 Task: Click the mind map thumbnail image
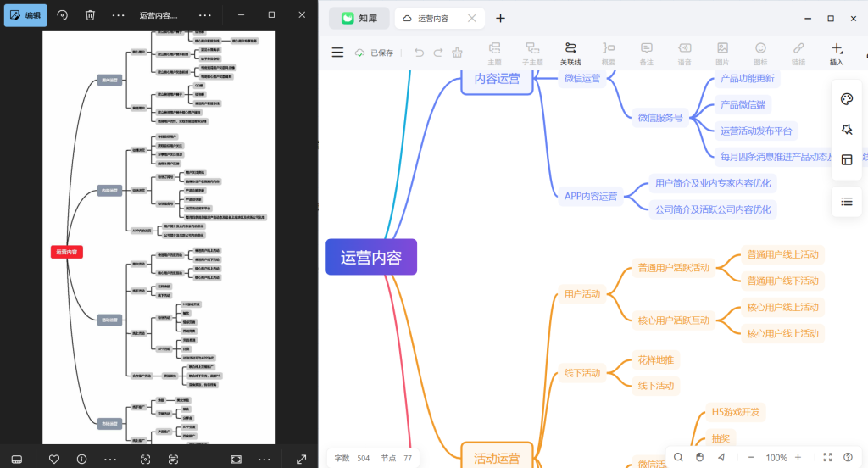coord(159,237)
